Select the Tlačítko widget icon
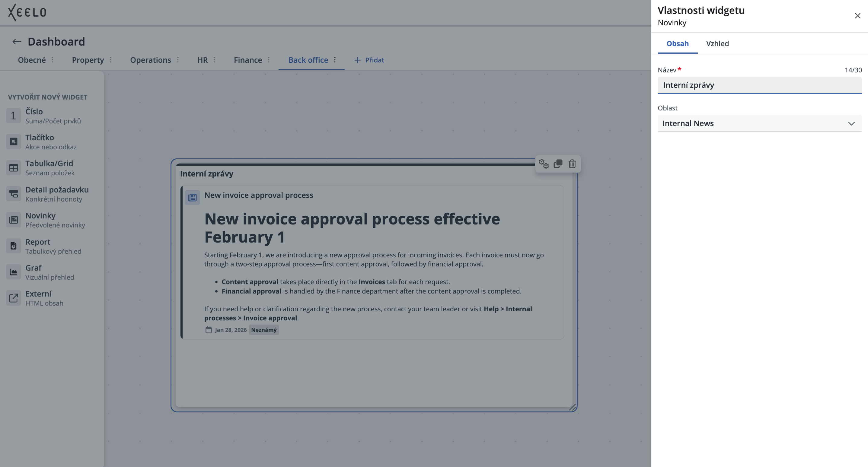 (14, 142)
